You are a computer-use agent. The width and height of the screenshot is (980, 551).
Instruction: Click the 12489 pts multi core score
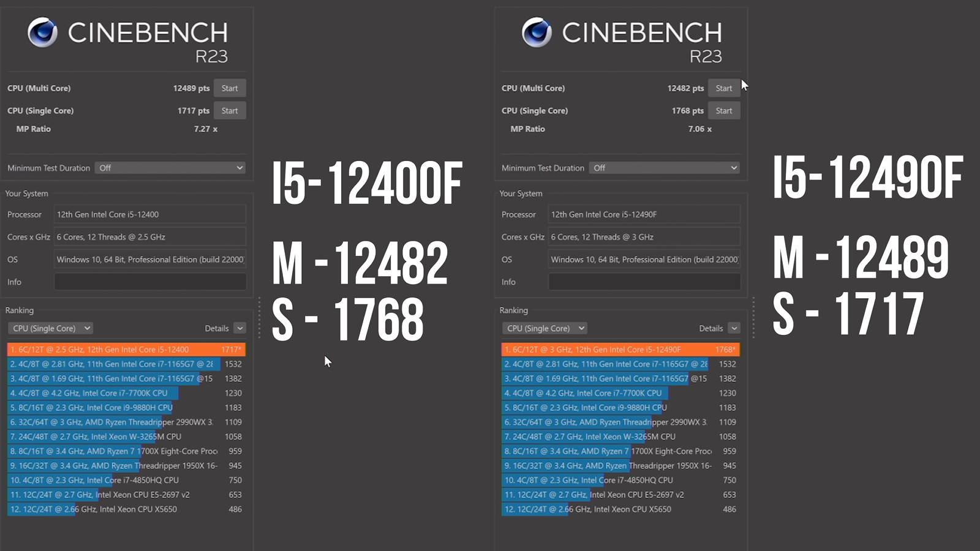click(x=191, y=88)
